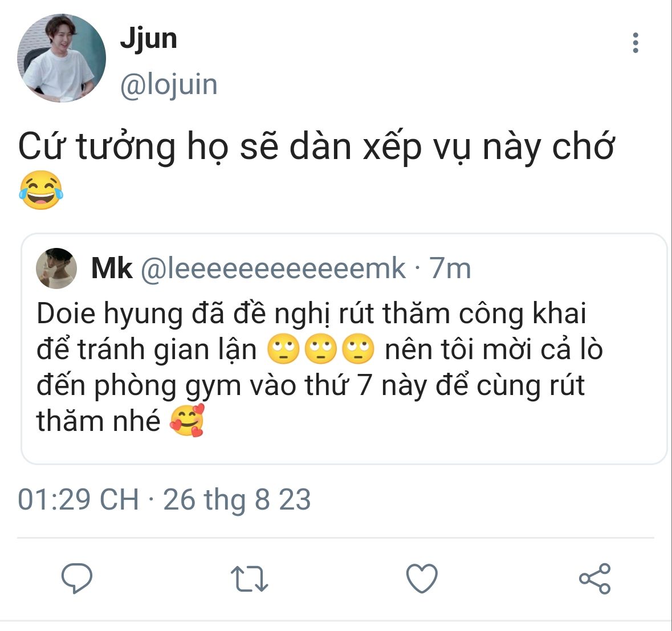The width and height of the screenshot is (672, 631).
Task: Open the Jjun display name
Action: (x=148, y=39)
